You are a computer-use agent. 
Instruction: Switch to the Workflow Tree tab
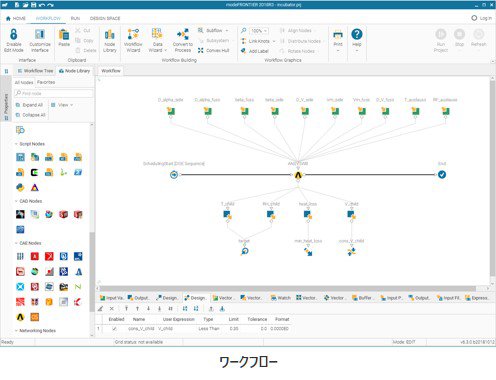pos(35,71)
